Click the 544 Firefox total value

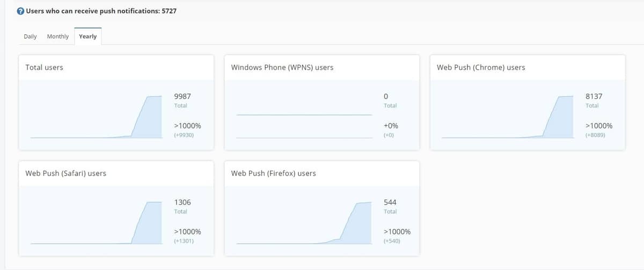[x=390, y=202]
